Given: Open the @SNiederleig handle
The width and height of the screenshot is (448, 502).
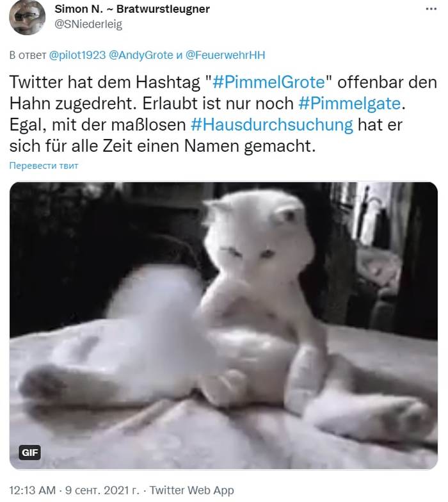Looking at the screenshot, I should [88, 24].
